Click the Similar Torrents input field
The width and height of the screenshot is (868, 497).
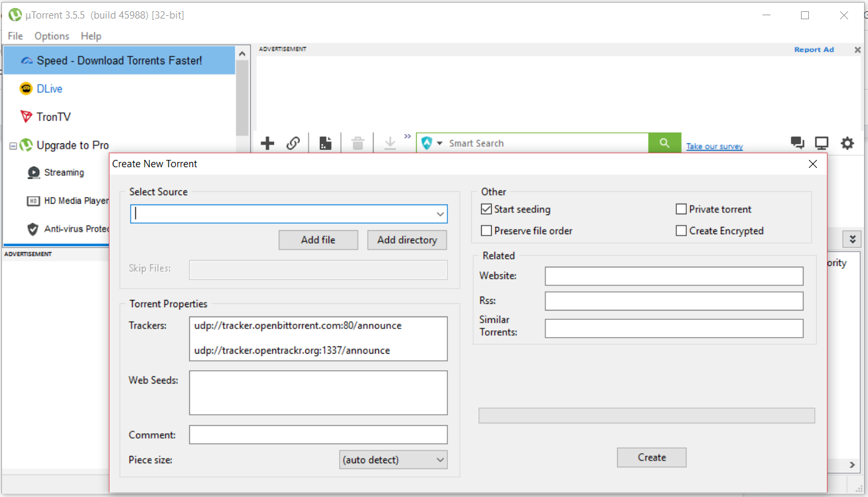pos(674,328)
